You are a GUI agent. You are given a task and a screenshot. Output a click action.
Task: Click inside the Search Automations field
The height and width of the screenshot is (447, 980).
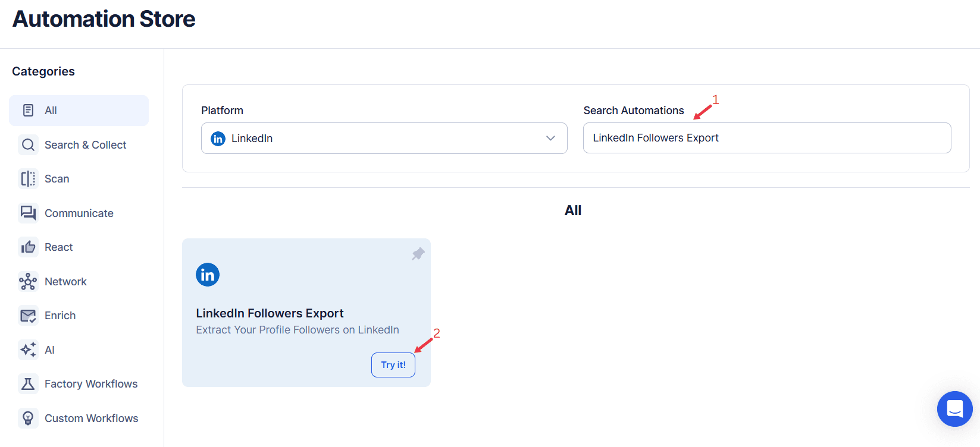pos(766,137)
